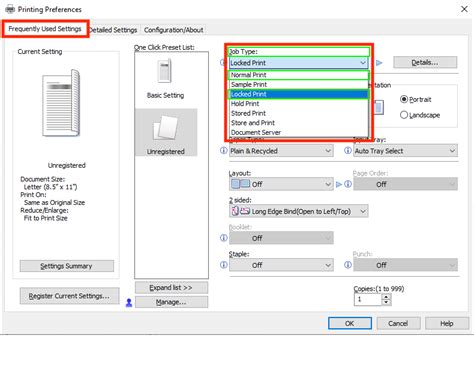Choose Locked Print from the list

[x=299, y=94]
